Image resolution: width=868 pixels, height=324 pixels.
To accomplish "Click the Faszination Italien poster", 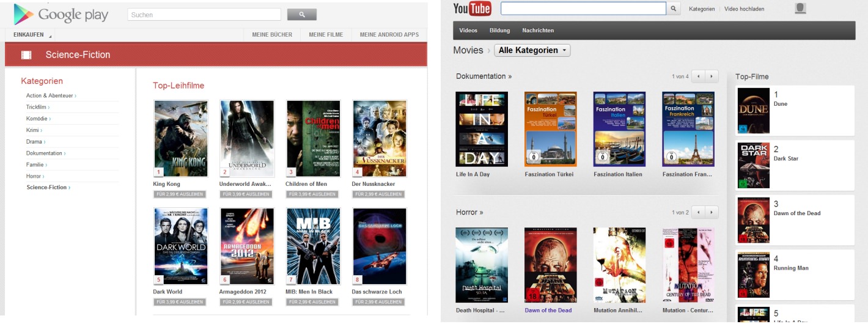I will pos(619,129).
